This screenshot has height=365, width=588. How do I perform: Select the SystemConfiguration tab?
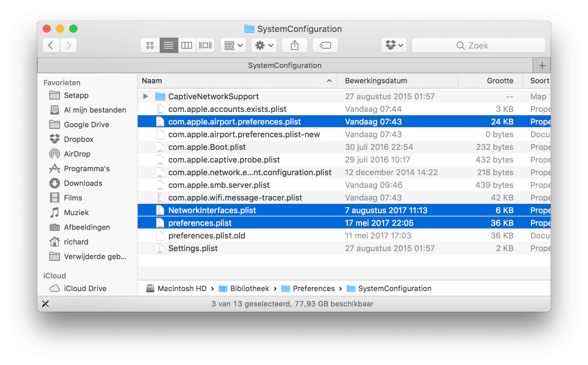tap(285, 65)
